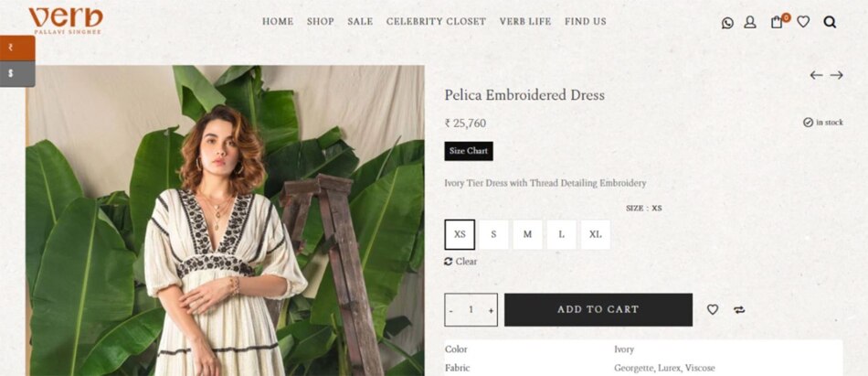Switch currency to rupee tab

tap(13, 48)
